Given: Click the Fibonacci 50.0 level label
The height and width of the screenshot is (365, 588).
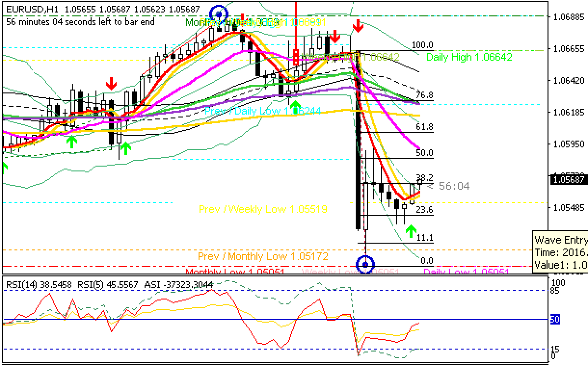Looking at the screenshot, I should 425,153.
